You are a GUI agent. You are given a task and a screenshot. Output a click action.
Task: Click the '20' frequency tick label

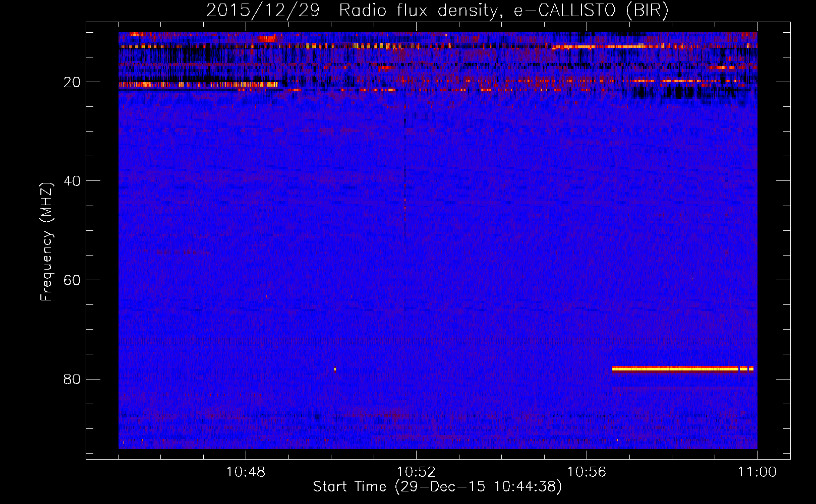[x=72, y=82]
